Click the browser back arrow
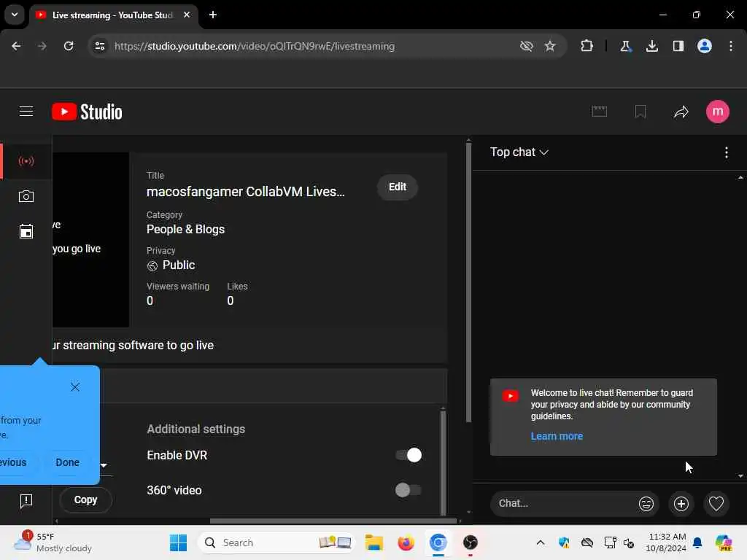 click(16, 46)
